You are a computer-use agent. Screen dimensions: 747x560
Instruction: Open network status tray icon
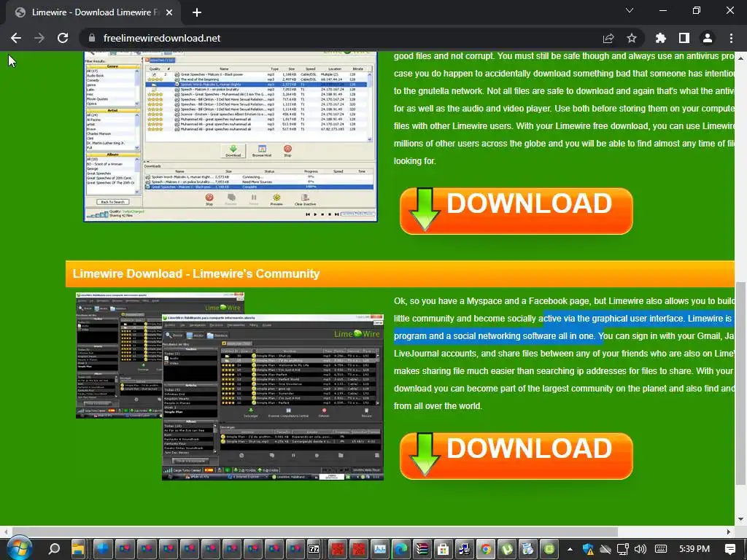(x=623, y=549)
